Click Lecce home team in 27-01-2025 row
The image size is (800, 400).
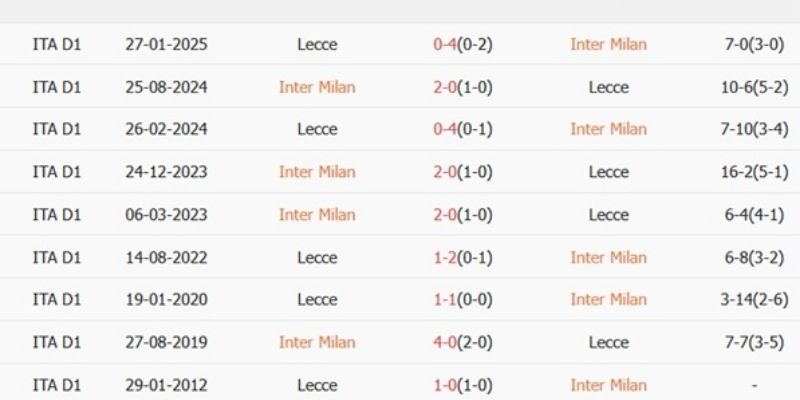(x=317, y=44)
